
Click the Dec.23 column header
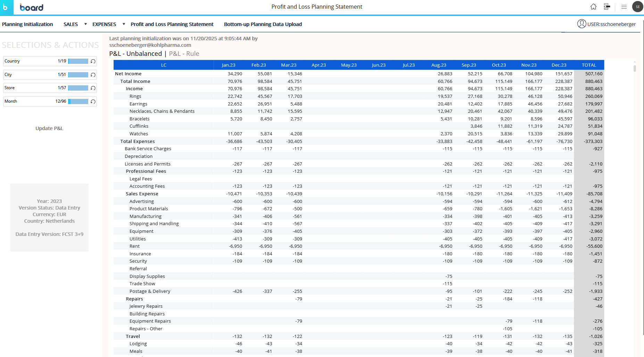[559, 65]
